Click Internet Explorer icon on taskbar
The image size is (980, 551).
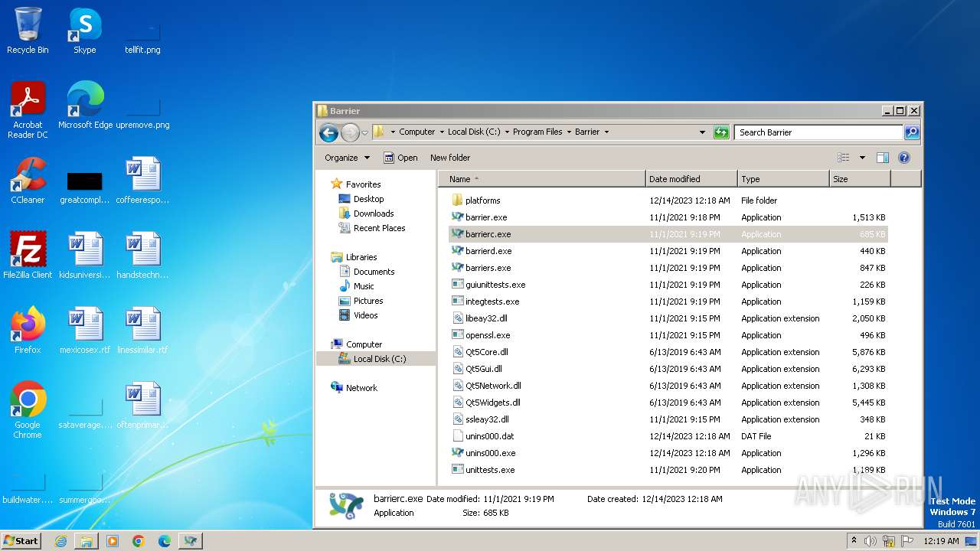[60, 541]
